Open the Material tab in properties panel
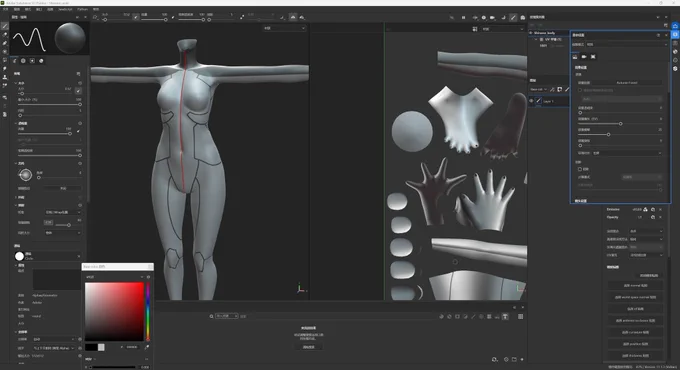680x370 pixels. click(x=41, y=61)
